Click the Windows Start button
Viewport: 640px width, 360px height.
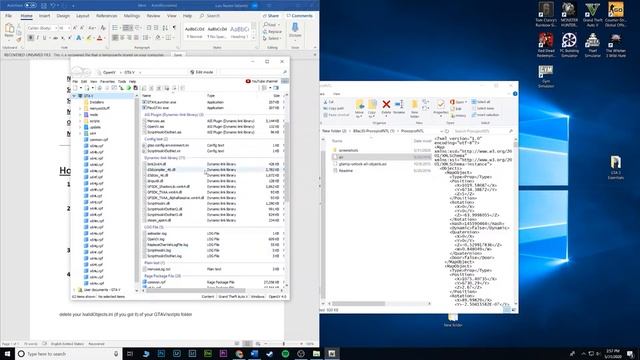[x=7, y=353]
